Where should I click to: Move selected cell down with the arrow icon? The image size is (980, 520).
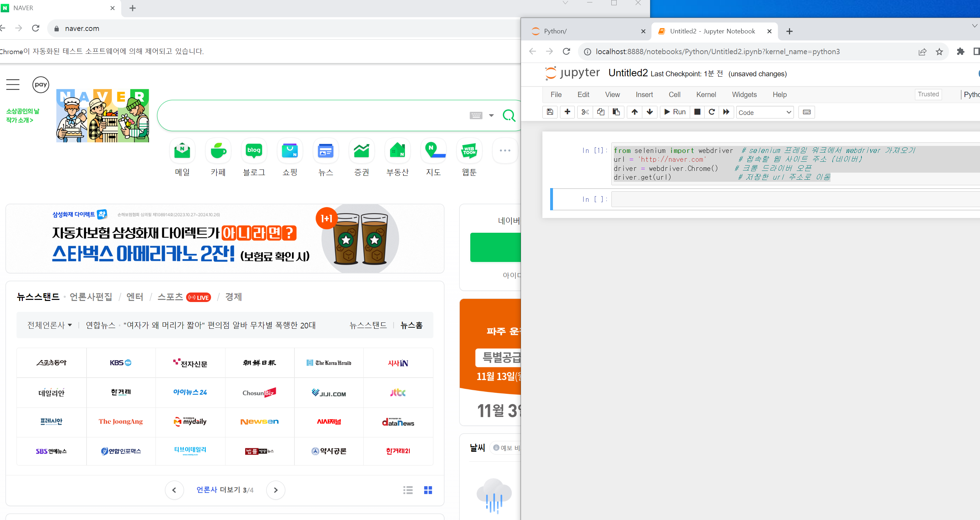(650, 112)
